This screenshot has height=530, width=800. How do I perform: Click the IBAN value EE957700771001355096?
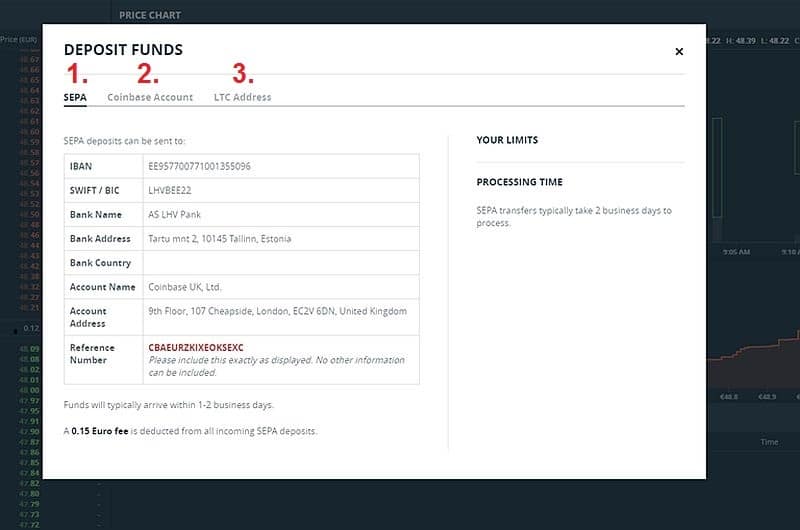tap(199, 166)
